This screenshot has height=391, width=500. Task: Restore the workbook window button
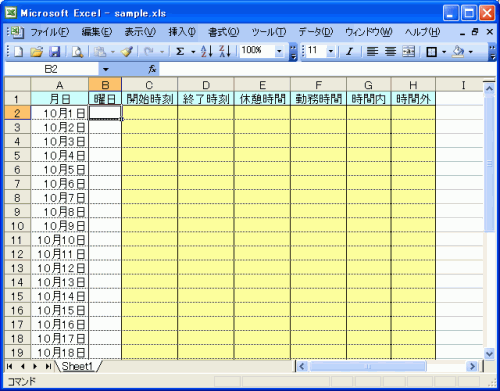tap(475, 32)
